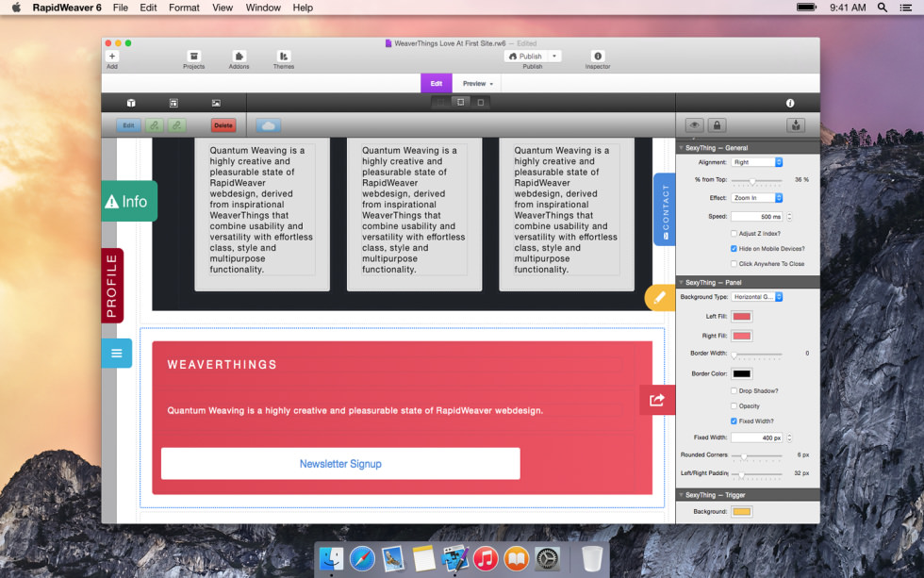Screen dimensions: 924x578
Task: Open Spotlight search magnifier in menu bar
Action: tap(883, 8)
